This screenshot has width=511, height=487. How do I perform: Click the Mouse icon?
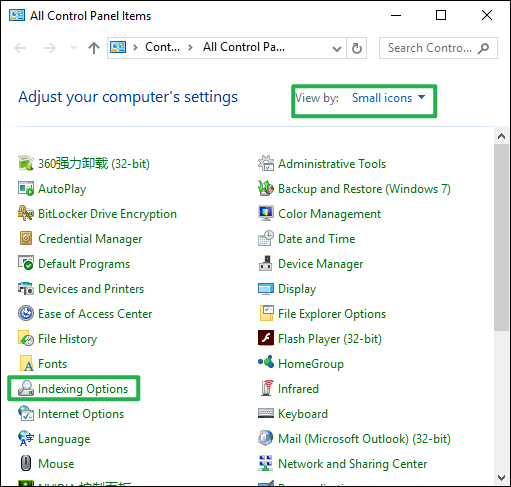[x=26, y=464]
